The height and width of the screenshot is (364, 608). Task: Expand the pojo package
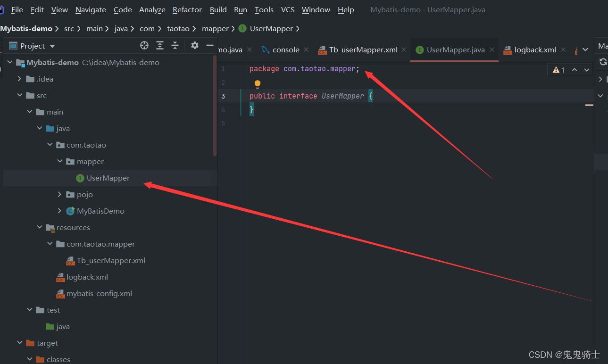pyautogui.click(x=60, y=194)
